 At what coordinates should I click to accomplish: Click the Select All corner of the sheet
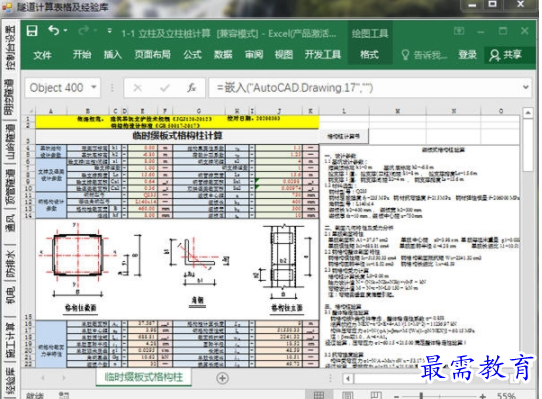pyautogui.click(x=30, y=111)
